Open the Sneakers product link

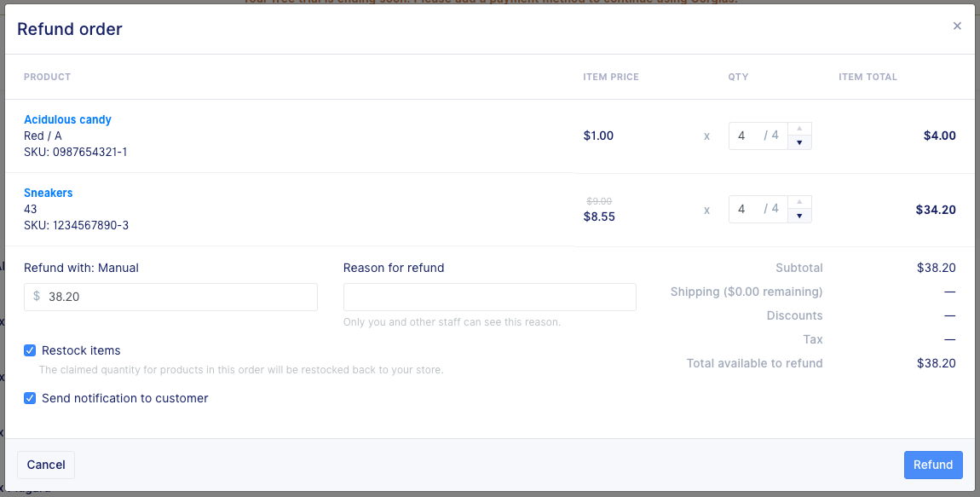(x=48, y=193)
